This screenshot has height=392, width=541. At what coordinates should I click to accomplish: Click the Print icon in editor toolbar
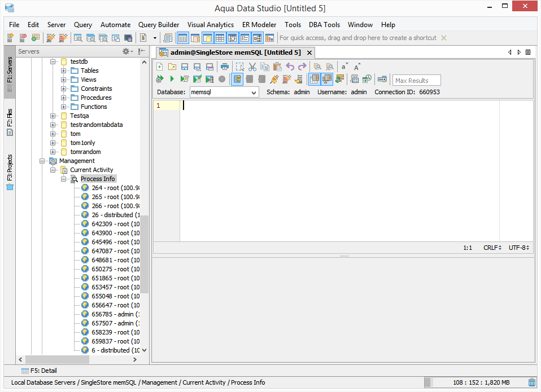[225, 67]
